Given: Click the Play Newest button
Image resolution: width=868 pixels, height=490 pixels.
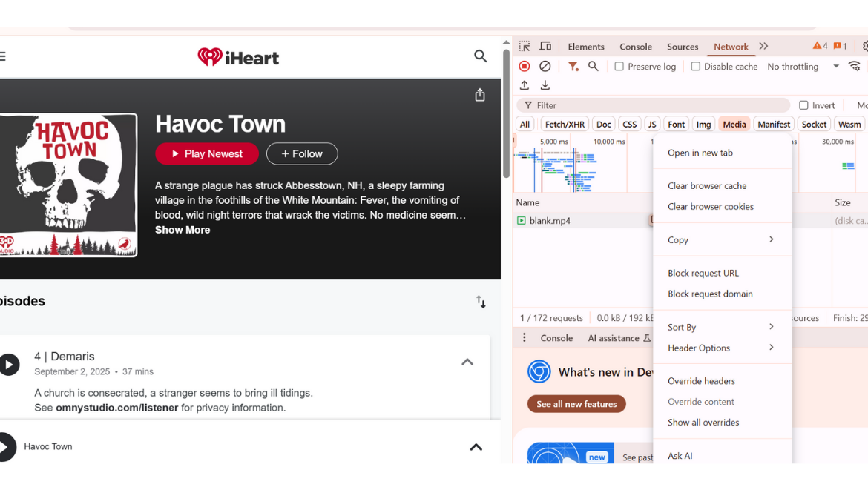Looking at the screenshot, I should [x=207, y=153].
